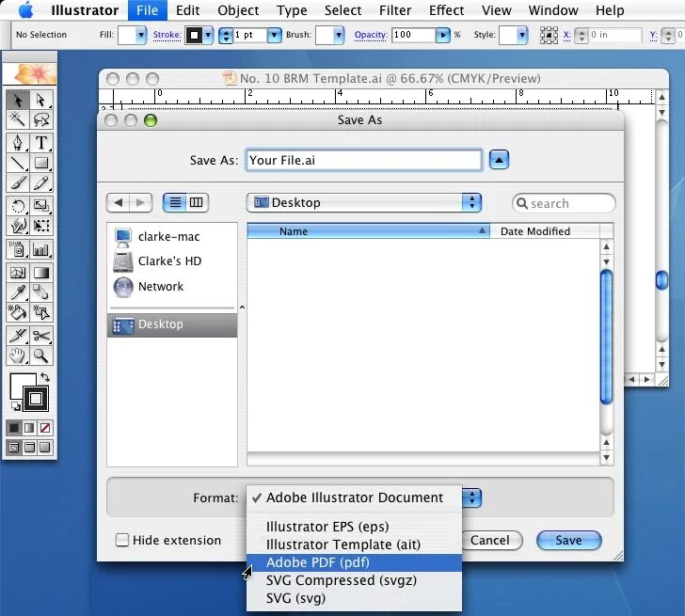
Task: Select the Eyedropper tool
Action: pyautogui.click(x=18, y=292)
